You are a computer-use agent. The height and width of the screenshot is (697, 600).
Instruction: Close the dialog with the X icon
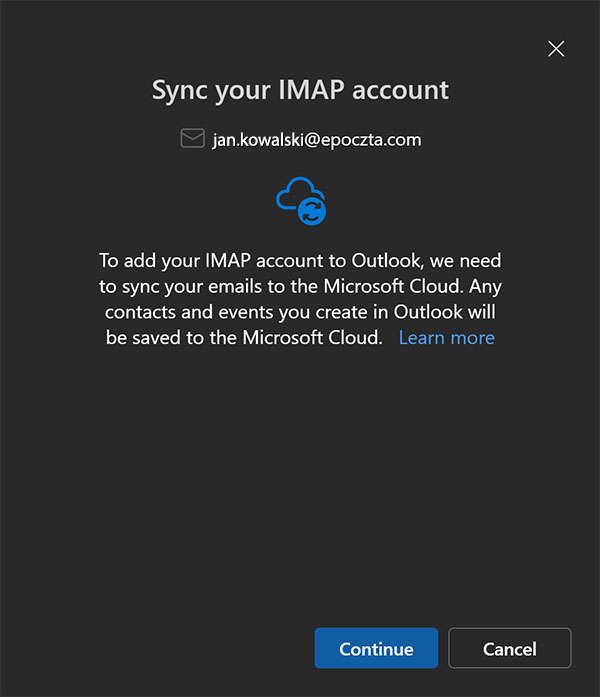557,48
